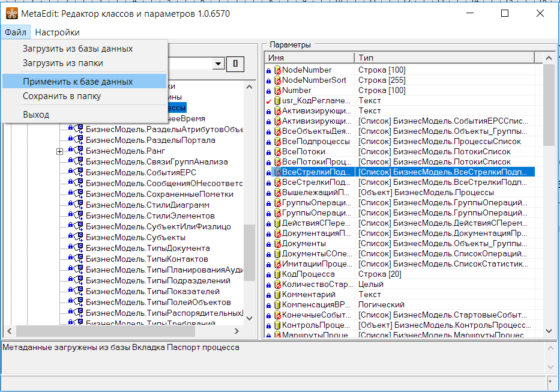Expand the БизнесМодель.Ранг tree node

click(60, 151)
